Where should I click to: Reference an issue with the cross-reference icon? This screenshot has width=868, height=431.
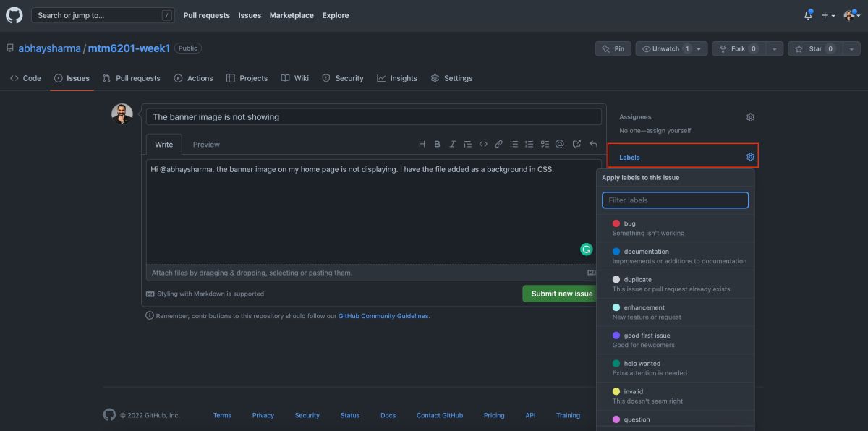[576, 144]
